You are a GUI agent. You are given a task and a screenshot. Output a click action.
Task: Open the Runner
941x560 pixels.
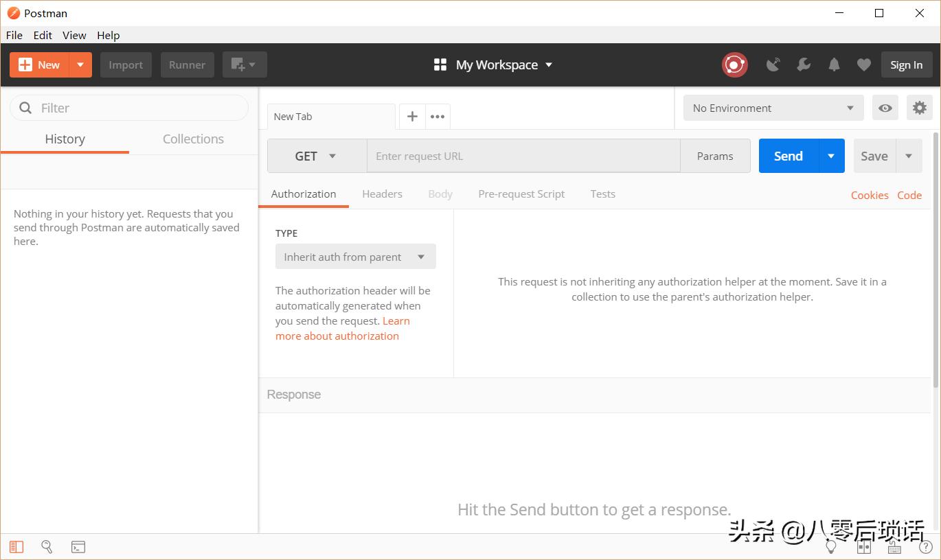pos(187,65)
